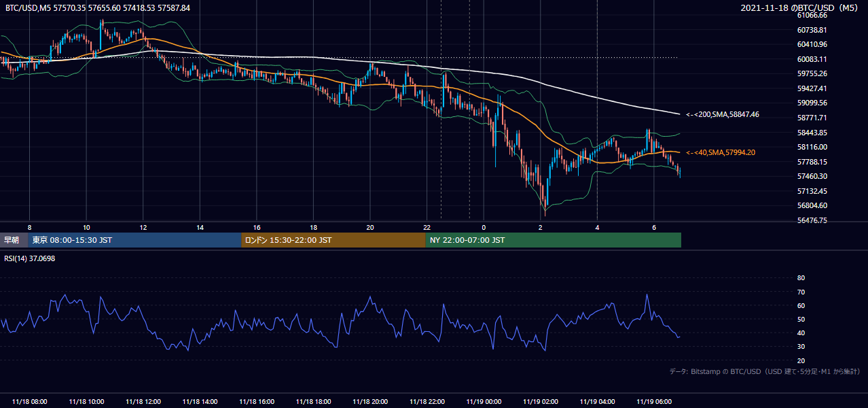
Task: Click price axis label 61066.66
Action: [812, 15]
